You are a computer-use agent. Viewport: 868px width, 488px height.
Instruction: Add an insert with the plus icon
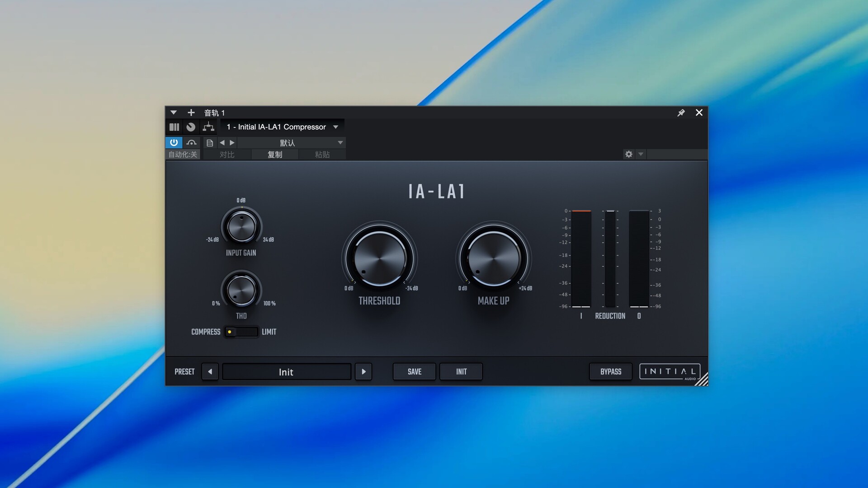click(x=191, y=113)
